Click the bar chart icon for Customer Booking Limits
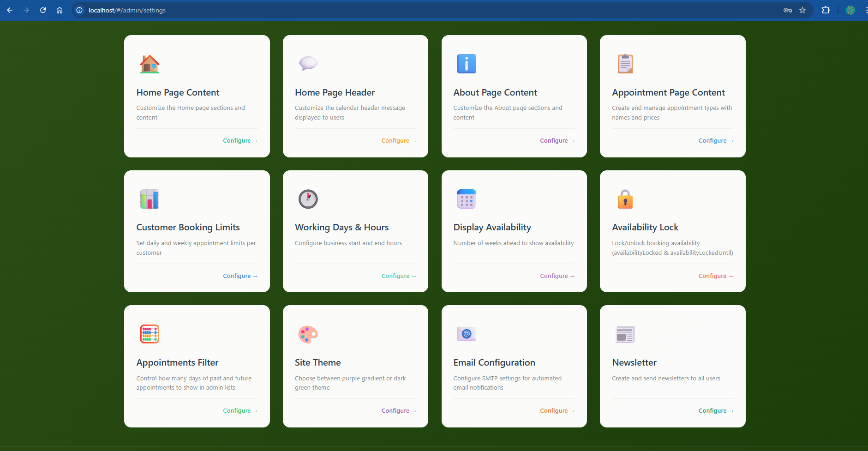Viewport: 868px width, 451px height. (x=150, y=199)
